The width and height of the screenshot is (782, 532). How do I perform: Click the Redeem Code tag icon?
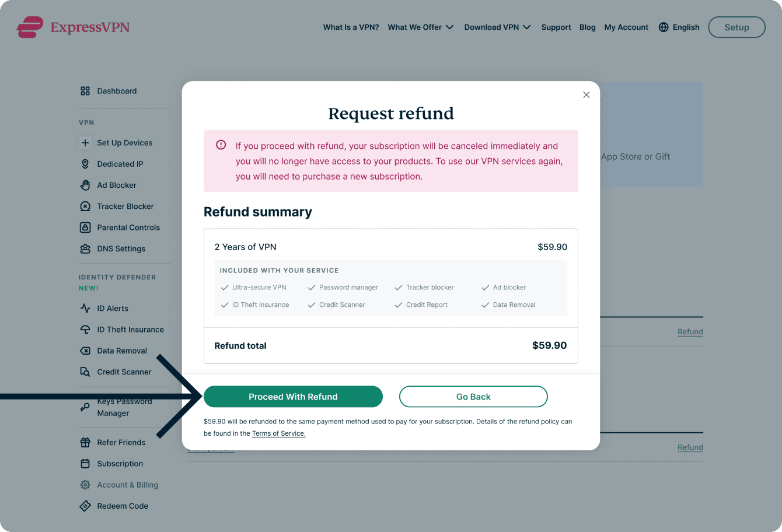pos(85,506)
